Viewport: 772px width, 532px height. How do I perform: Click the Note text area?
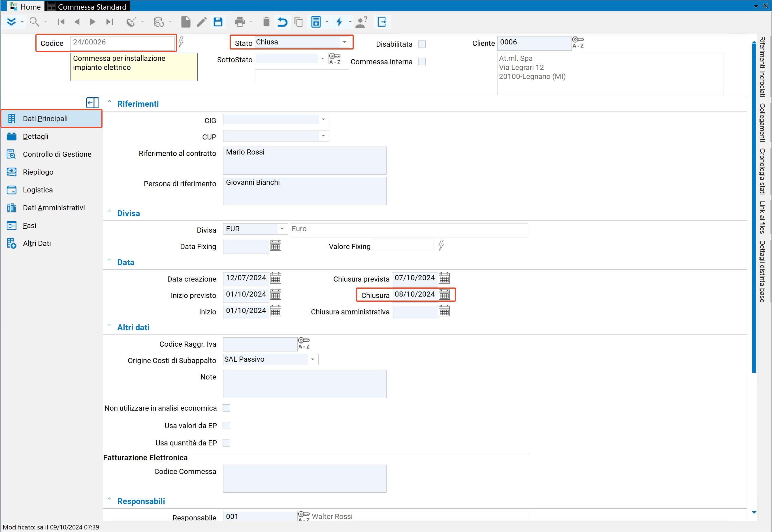(x=305, y=384)
